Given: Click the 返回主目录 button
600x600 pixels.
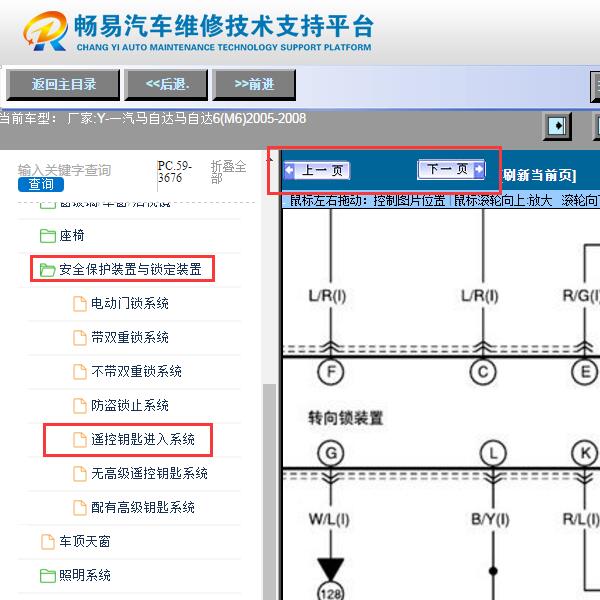Looking at the screenshot, I should [63, 85].
